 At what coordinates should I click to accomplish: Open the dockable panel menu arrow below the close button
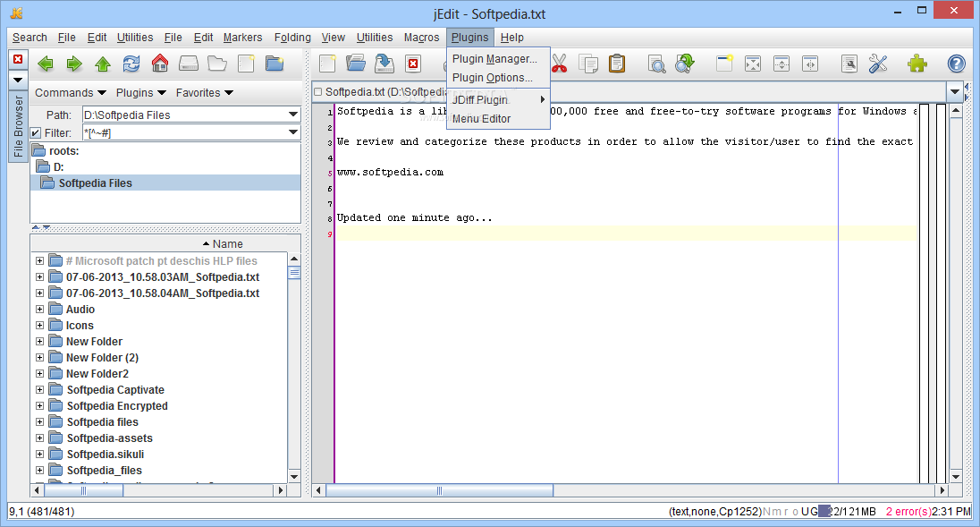tap(18, 80)
